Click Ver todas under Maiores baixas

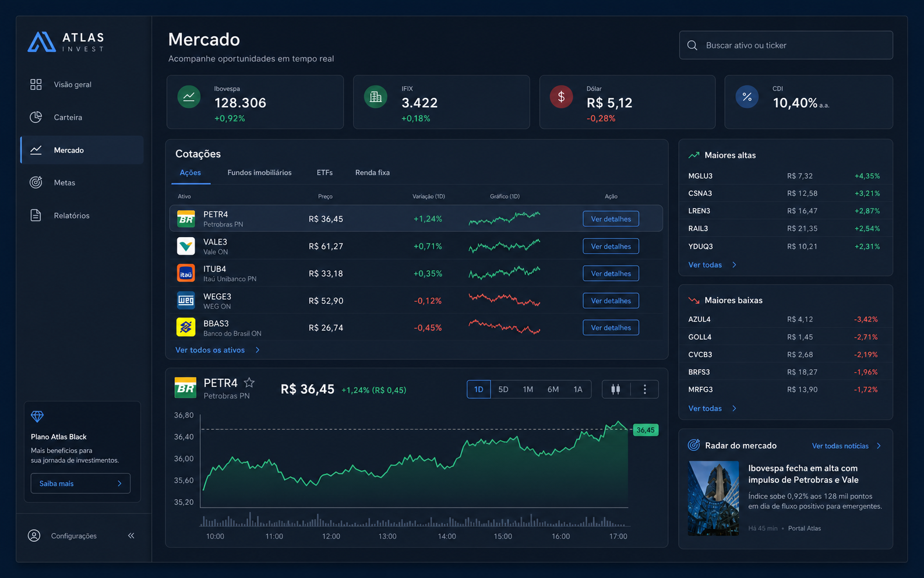click(x=712, y=408)
